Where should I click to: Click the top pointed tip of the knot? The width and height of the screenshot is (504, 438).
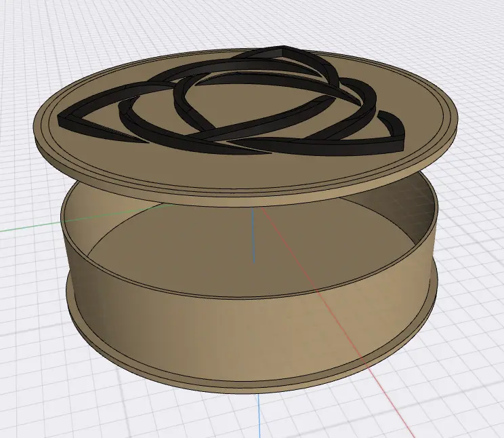283,49
